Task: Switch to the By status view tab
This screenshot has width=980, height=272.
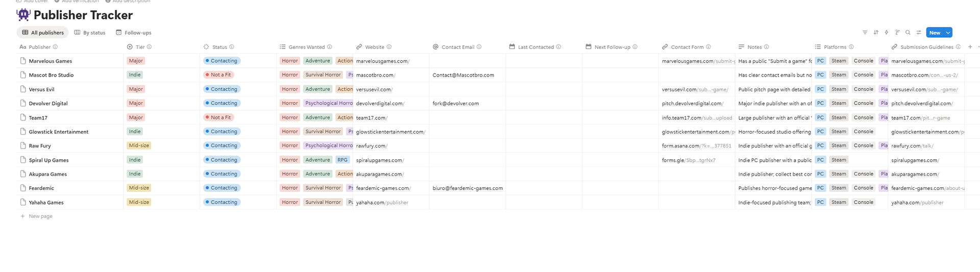Action: (90, 33)
